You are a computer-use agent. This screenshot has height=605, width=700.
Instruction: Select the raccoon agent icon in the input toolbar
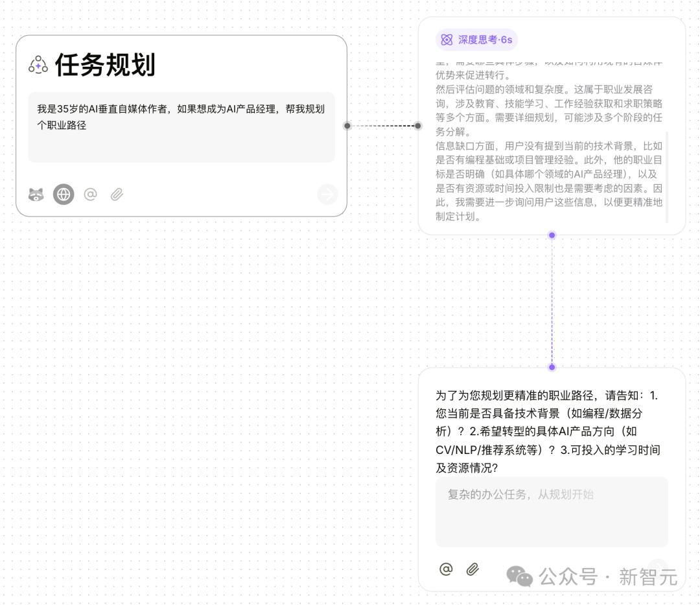pyautogui.click(x=37, y=194)
